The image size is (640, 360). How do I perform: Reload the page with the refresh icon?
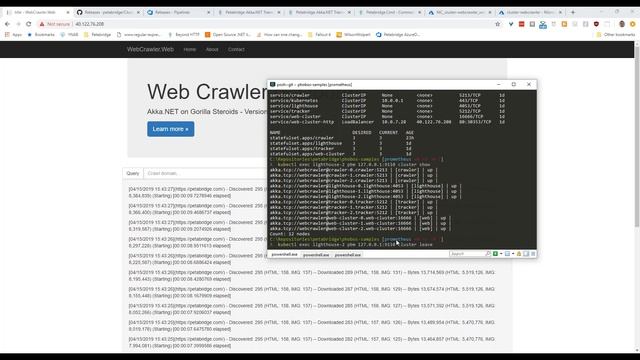pos(29,24)
